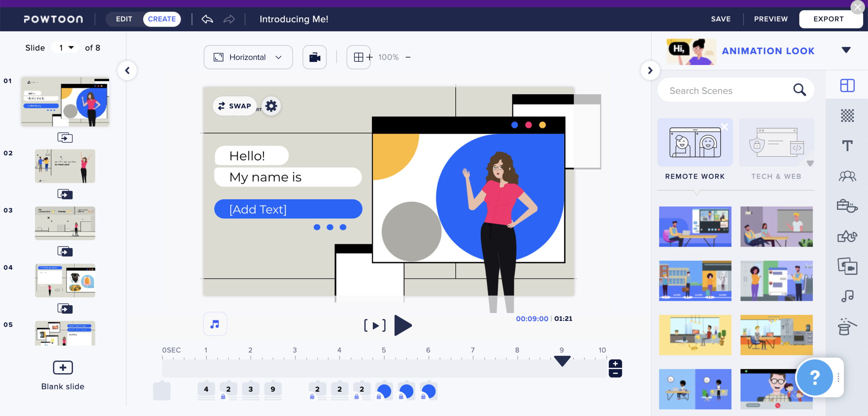This screenshot has width=868, height=416.
Task: Click the Redo arrow
Action: pos(229,19)
